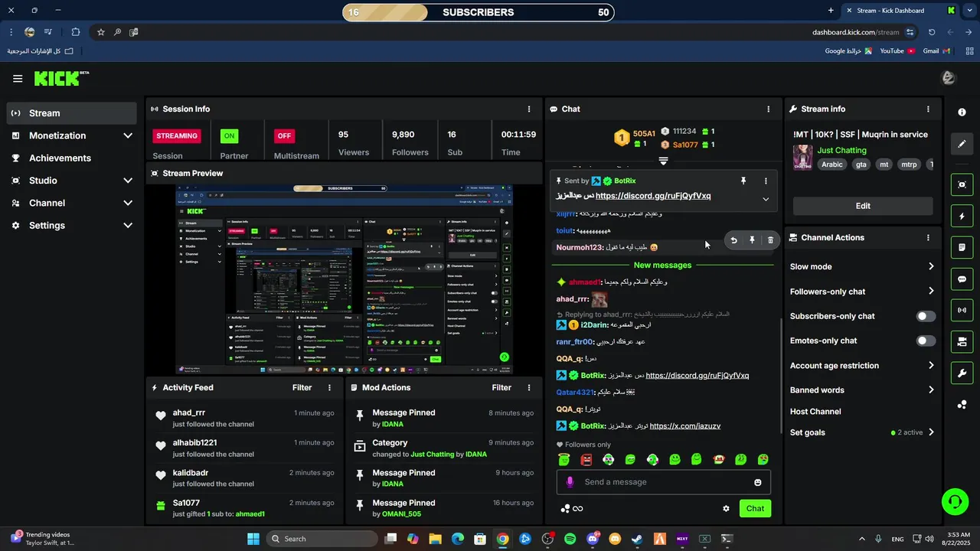Open Steam from the taskbar
980x551 pixels.
tap(637, 539)
